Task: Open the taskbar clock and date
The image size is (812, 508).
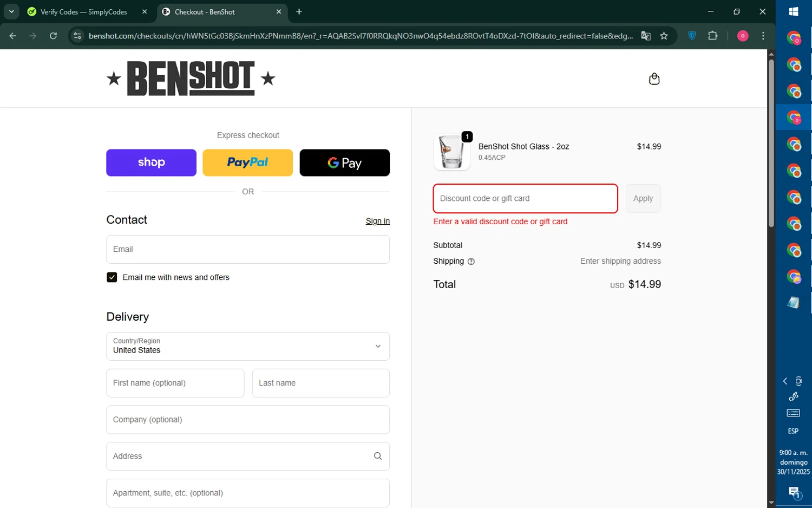Action: (x=794, y=462)
